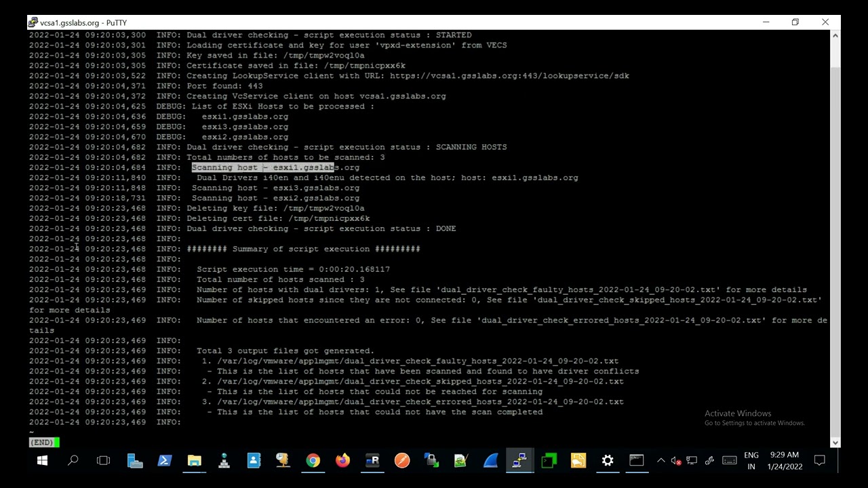The height and width of the screenshot is (488, 868).
Task: Click highlighted 'Scanning host - esxi1.gsslabs' text
Action: point(263,167)
